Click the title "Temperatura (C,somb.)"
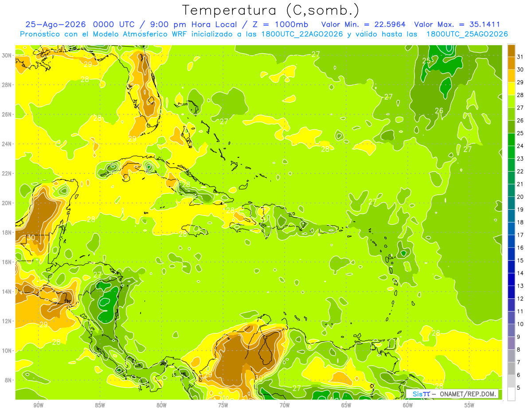This screenshot has height=411, width=532. tap(271, 10)
